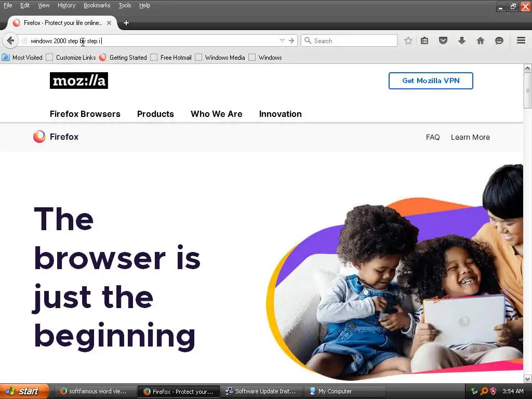Open Most Visited bookmarks folder
Image resolution: width=532 pixels, height=399 pixels.
(x=22, y=57)
